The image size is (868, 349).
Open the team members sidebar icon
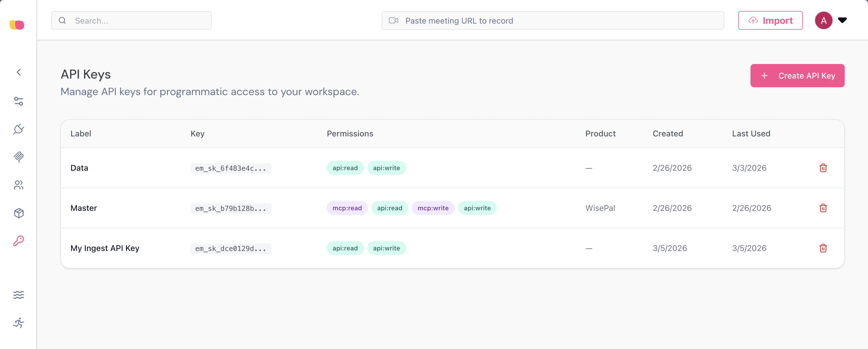click(19, 185)
